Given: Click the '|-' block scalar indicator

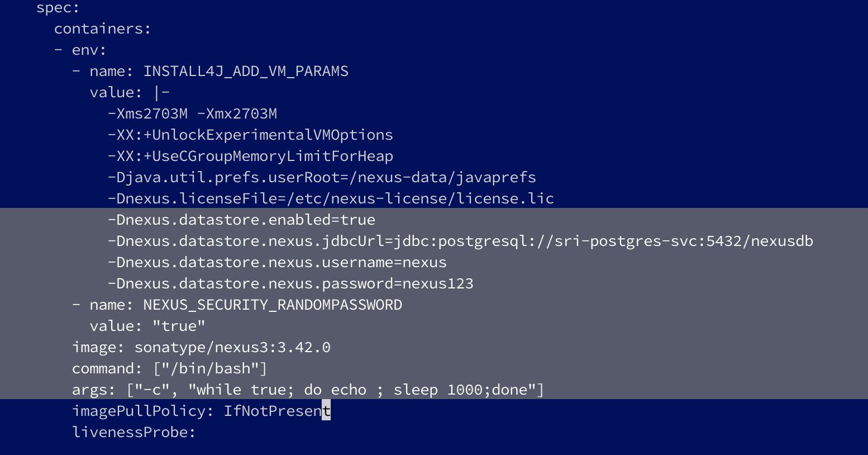Looking at the screenshot, I should 161,92.
